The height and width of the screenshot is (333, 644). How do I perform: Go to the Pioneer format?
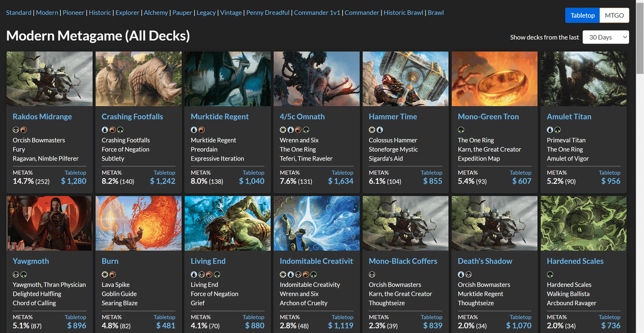(x=73, y=12)
